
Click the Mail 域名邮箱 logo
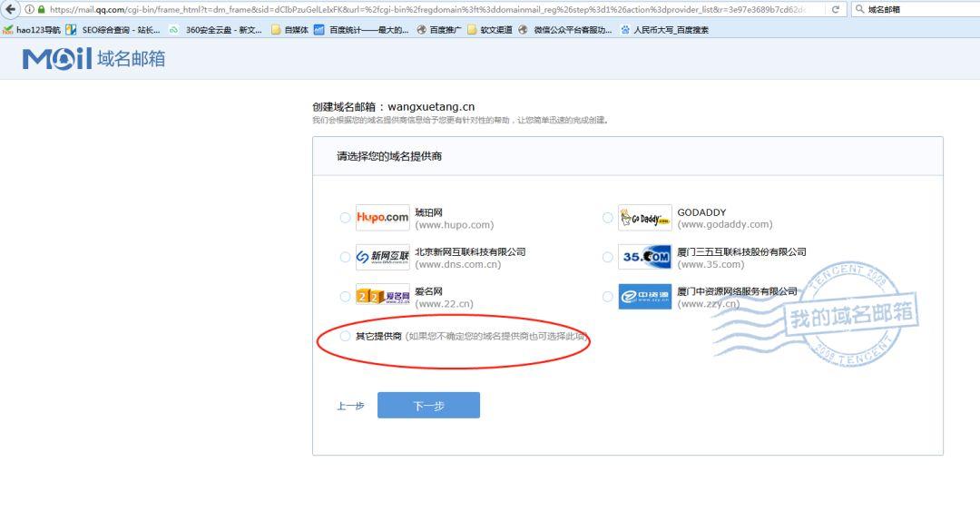(x=93, y=58)
